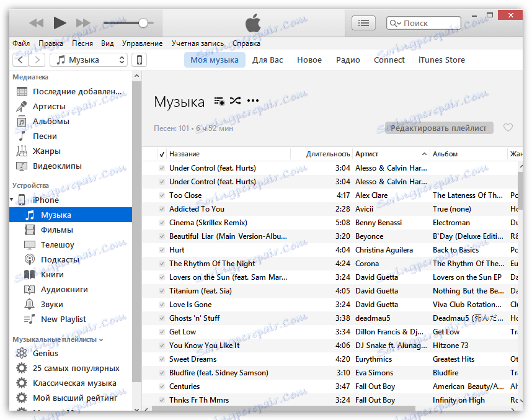Uncheck the "Titanium (feat. Sia)" checkbox
Screen dimensions: 532x420
coord(162,291)
